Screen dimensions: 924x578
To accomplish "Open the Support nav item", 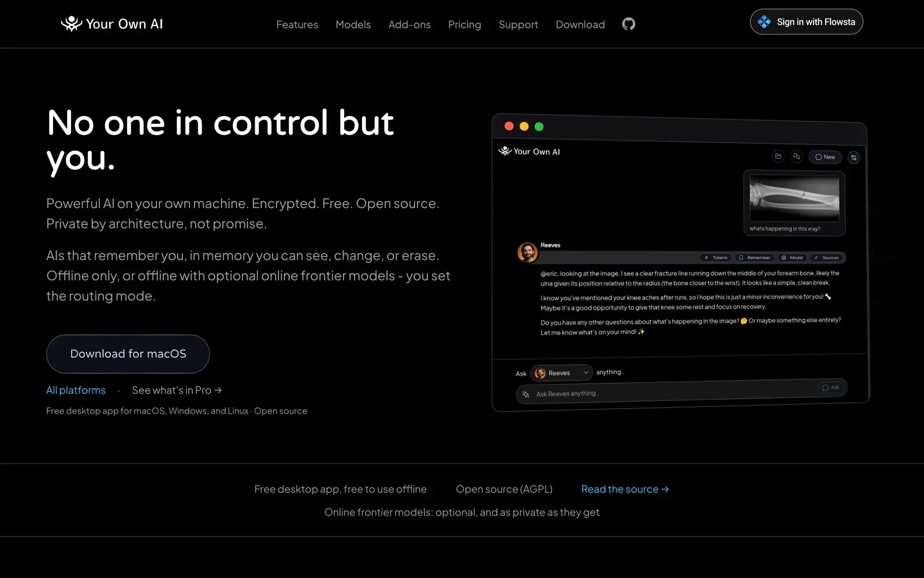I will [518, 24].
